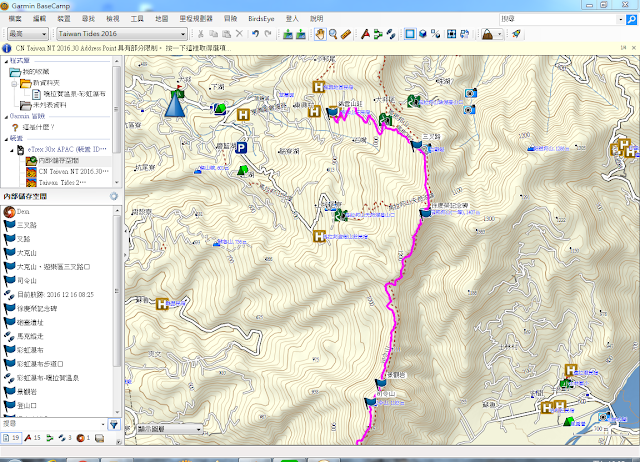Click the top-right search input field
640x462 pixels.
click(559, 19)
